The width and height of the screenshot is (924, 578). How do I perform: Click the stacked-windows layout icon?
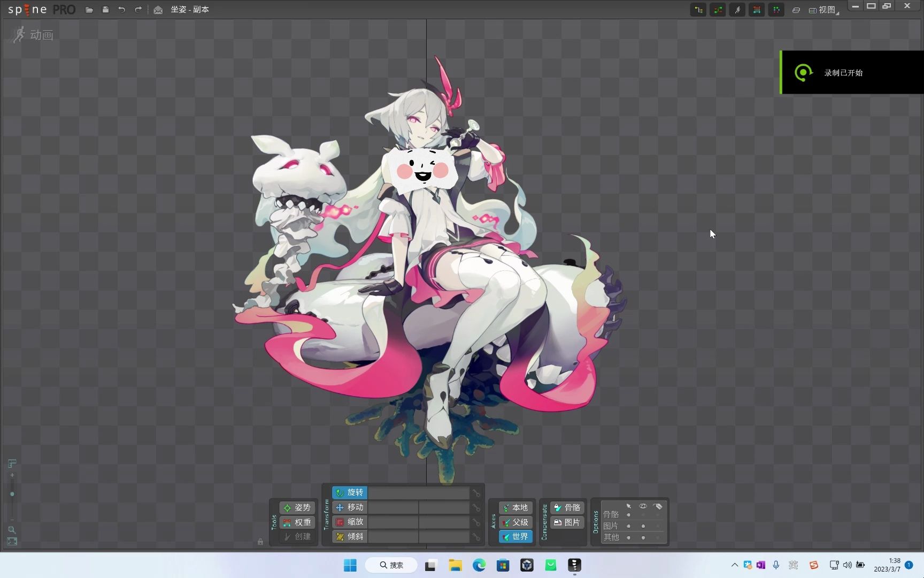pyautogui.click(x=796, y=10)
